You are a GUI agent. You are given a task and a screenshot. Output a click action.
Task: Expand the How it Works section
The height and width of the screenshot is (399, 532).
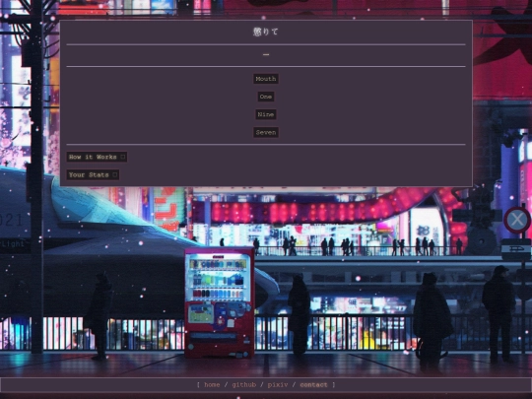[x=97, y=157]
